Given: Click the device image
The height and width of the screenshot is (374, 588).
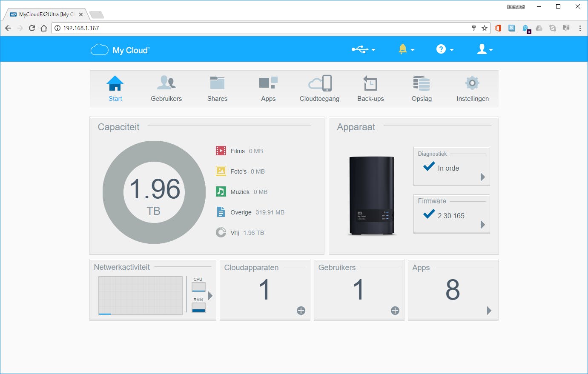Looking at the screenshot, I should click(x=372, y=196).
